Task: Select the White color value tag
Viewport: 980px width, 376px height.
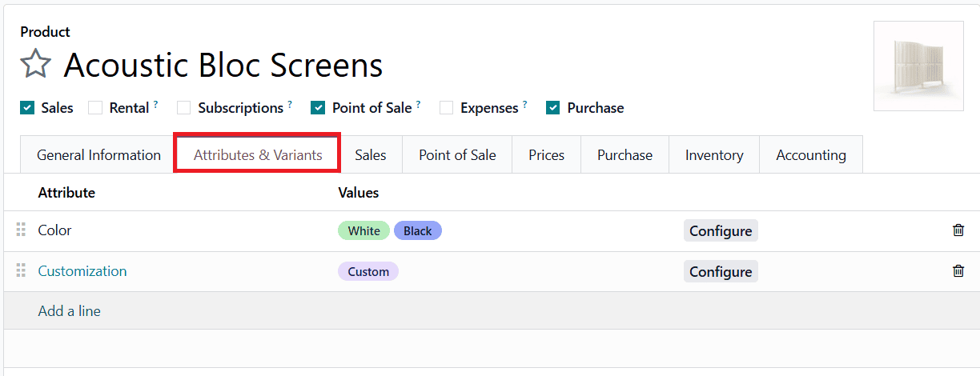Action: (x=363, y=230)
